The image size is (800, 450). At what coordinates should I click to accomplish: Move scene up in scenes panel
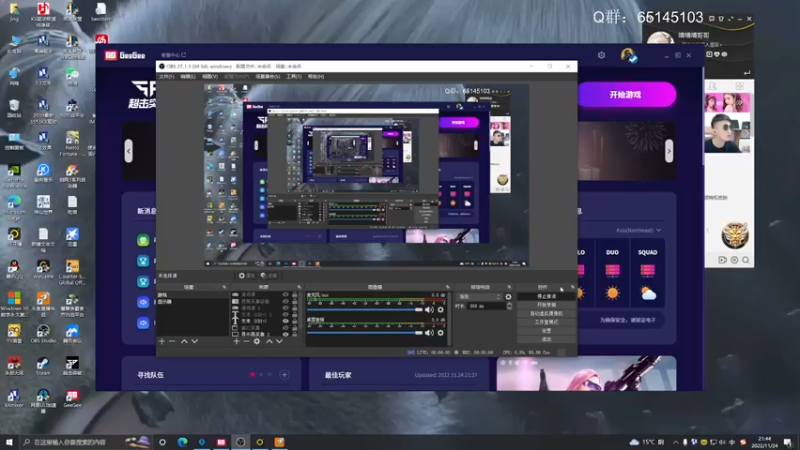184,341
